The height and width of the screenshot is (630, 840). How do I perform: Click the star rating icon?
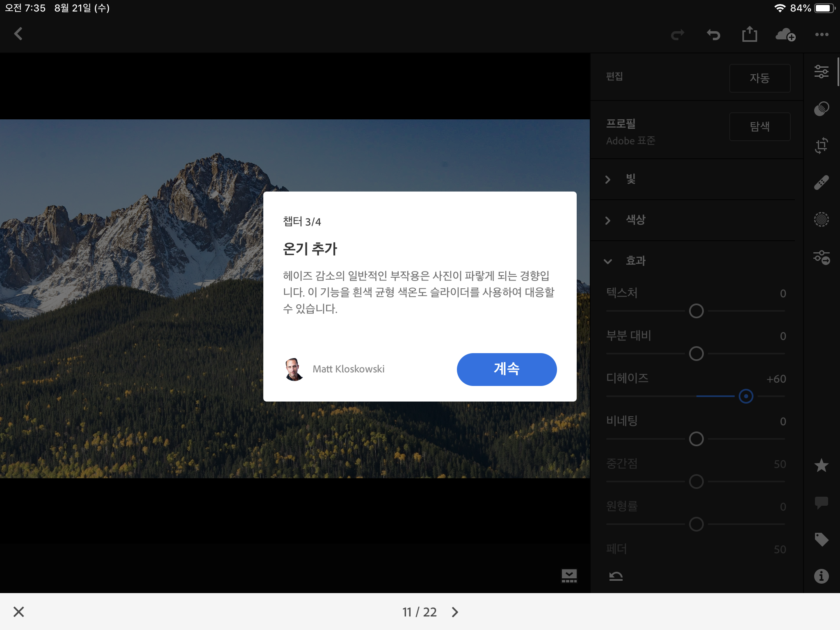click(x=822, y=466)
